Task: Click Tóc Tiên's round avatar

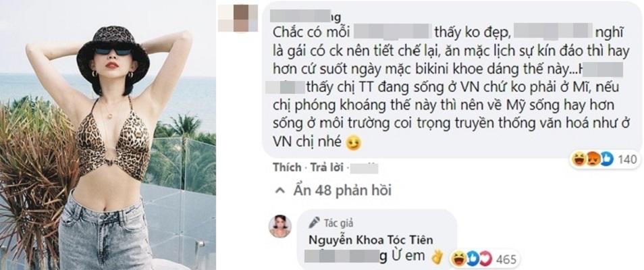Action: [280, 226]
